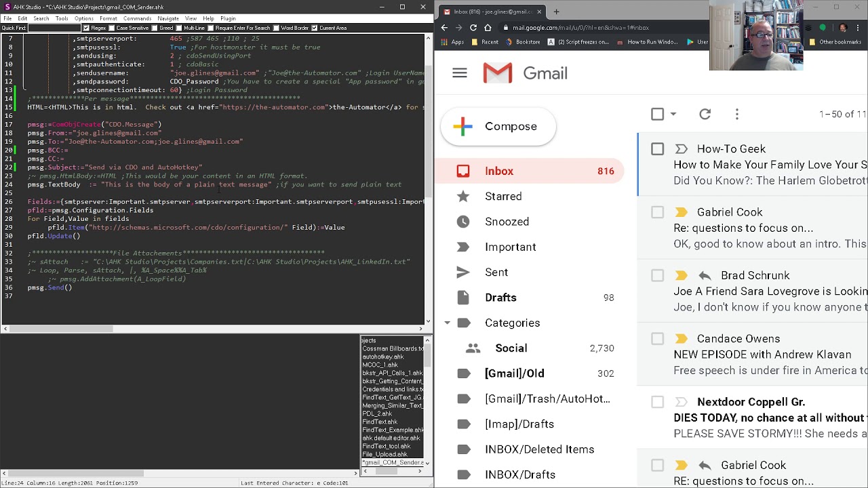868x488 pixels.
Task: Click pmsg.Send() on code line 36
Action: [x=50, y=287]
